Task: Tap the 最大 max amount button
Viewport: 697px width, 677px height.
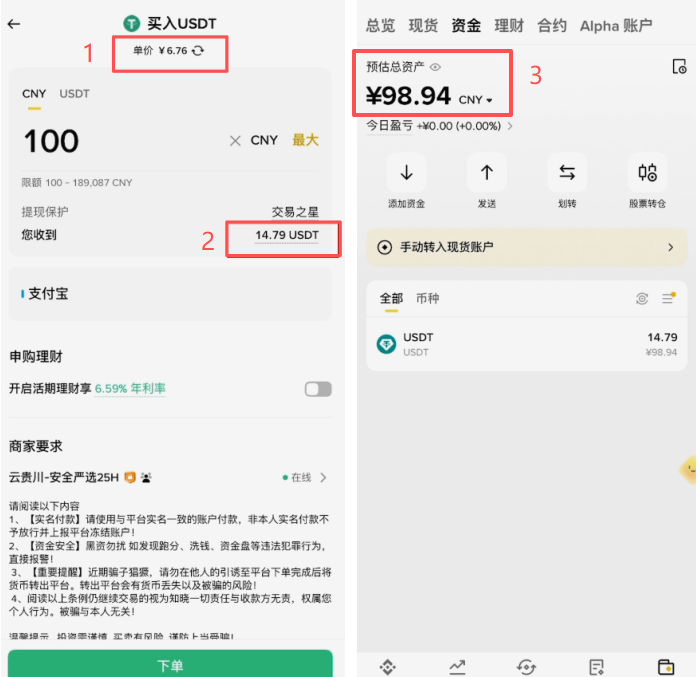Action: pos(305,140)
